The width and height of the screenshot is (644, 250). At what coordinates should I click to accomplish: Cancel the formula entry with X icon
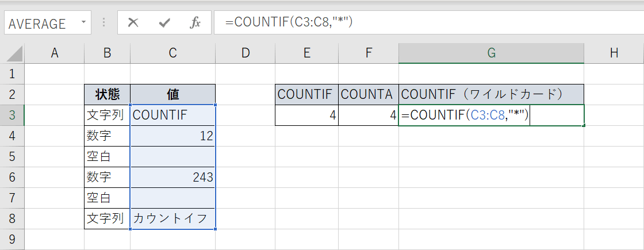[x=133, y=23]
